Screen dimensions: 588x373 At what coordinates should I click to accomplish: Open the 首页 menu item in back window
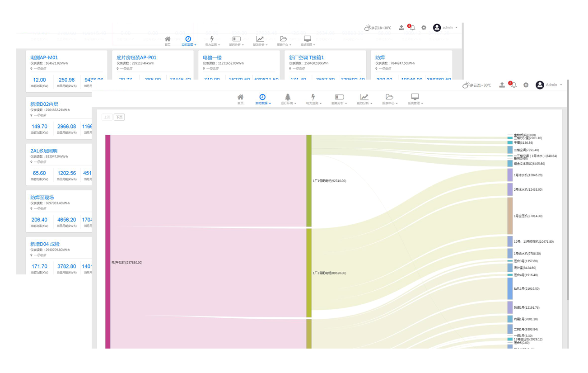pos(168,45)
